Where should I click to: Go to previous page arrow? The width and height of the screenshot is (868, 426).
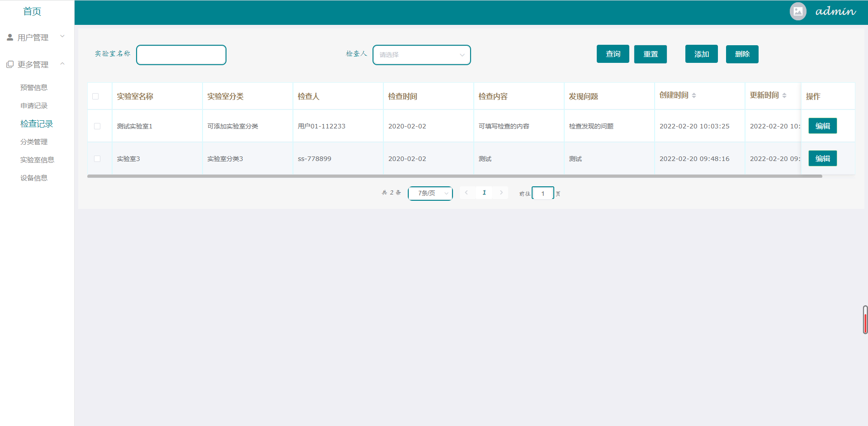[467, 193]
